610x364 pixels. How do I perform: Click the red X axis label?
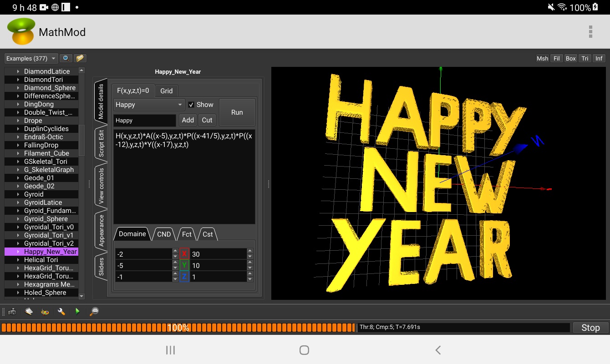(x=184, y=254)
